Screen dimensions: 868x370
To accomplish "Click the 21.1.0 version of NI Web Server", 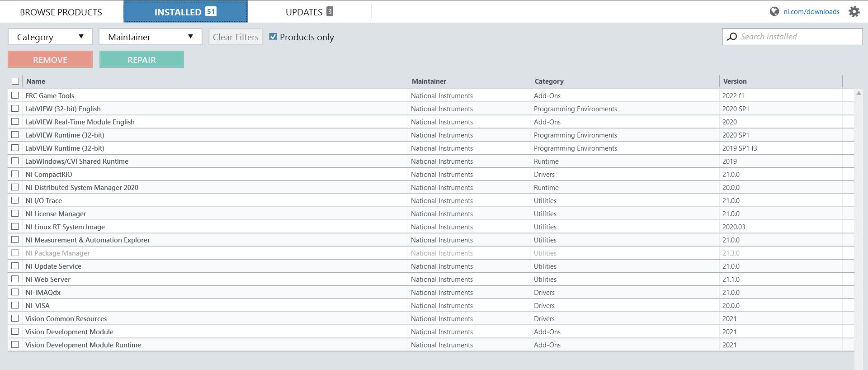I will tap(731, 280).
